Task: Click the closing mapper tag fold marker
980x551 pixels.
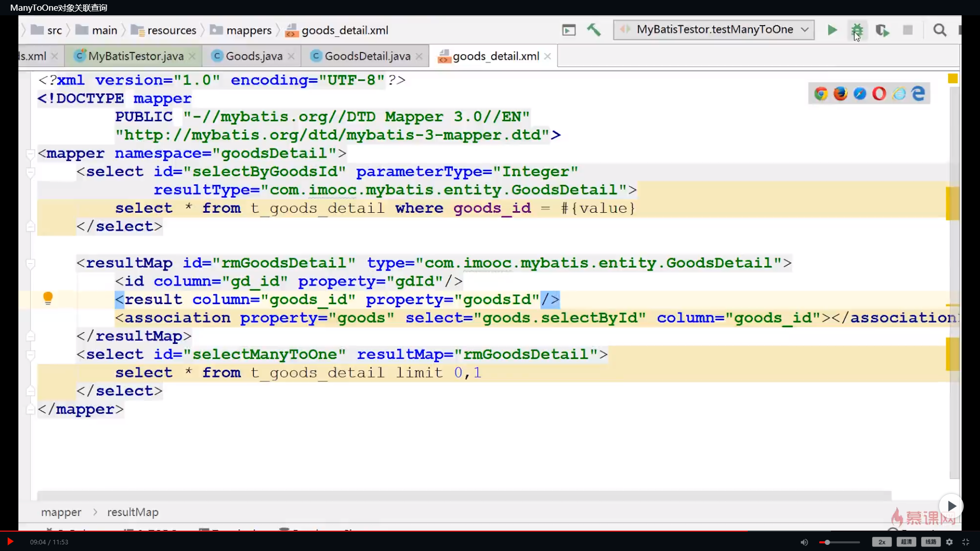Action: 31,409
